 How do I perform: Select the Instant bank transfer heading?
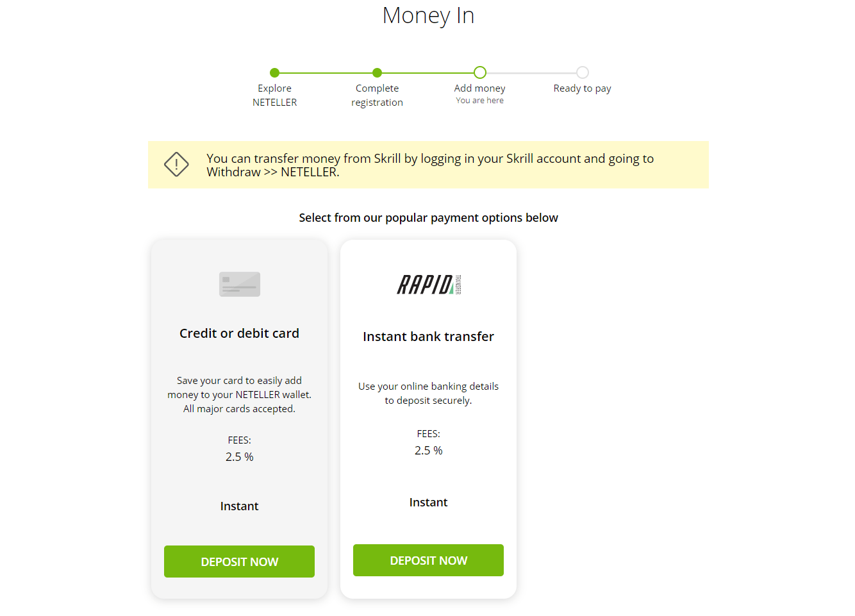[428, 337]
